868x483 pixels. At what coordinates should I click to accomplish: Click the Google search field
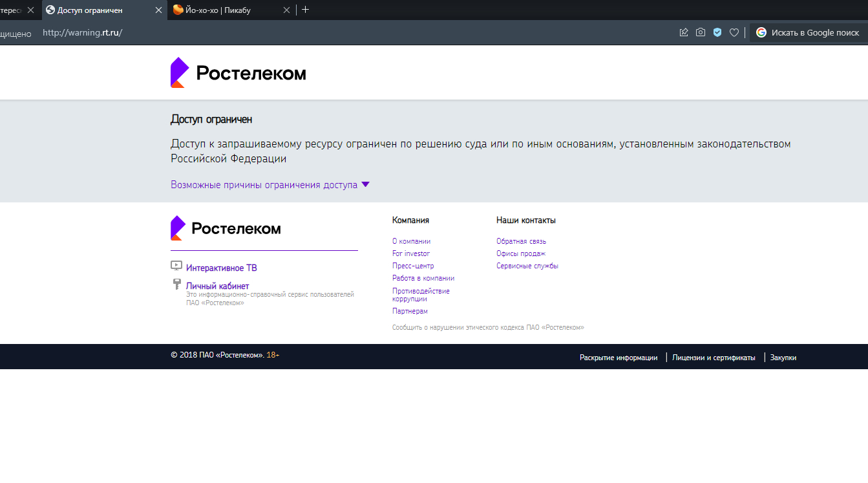[x=808, y=32]
